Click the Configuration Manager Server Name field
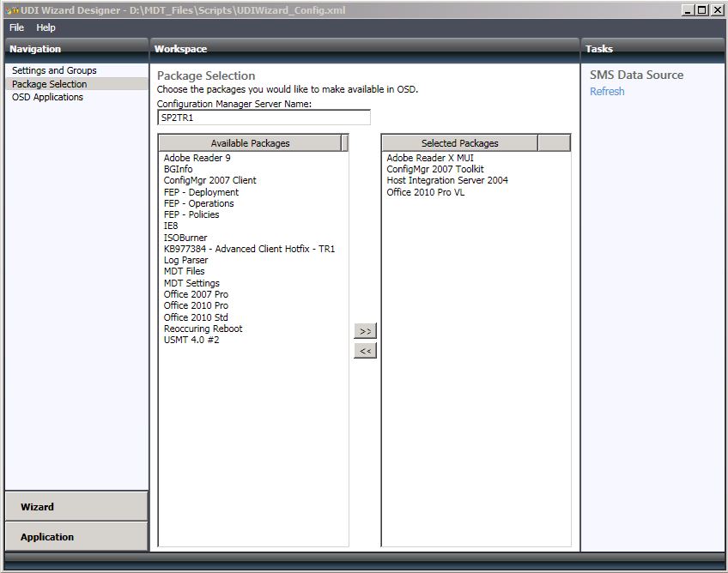728x573 pixels. [264, 118]
